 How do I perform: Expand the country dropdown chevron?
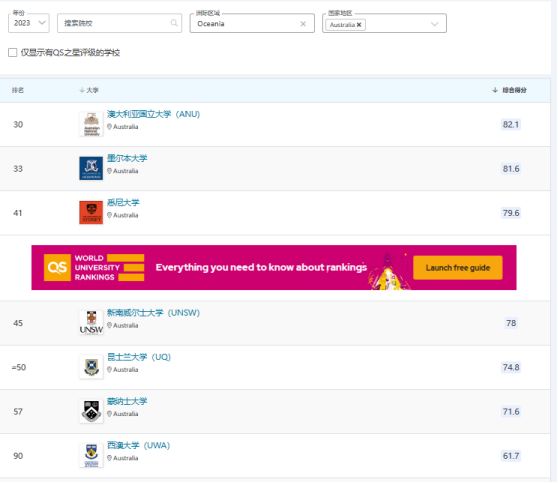(435, 24)
